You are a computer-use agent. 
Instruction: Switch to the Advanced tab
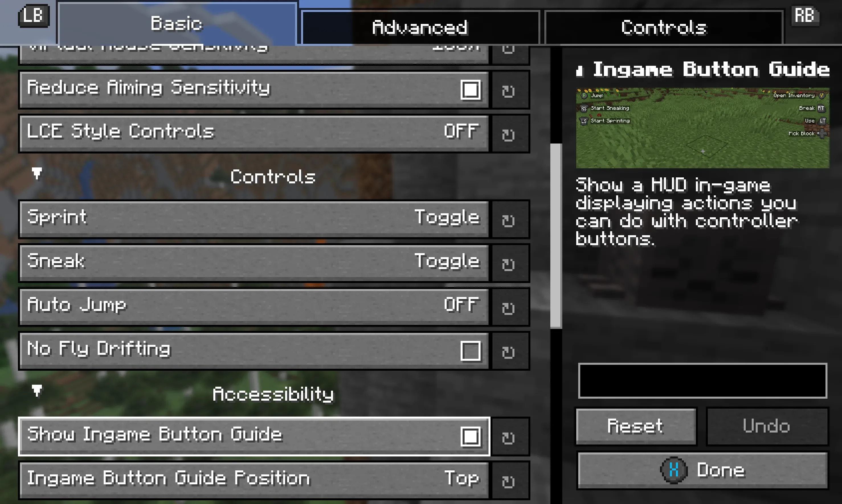tap(420, 27)
